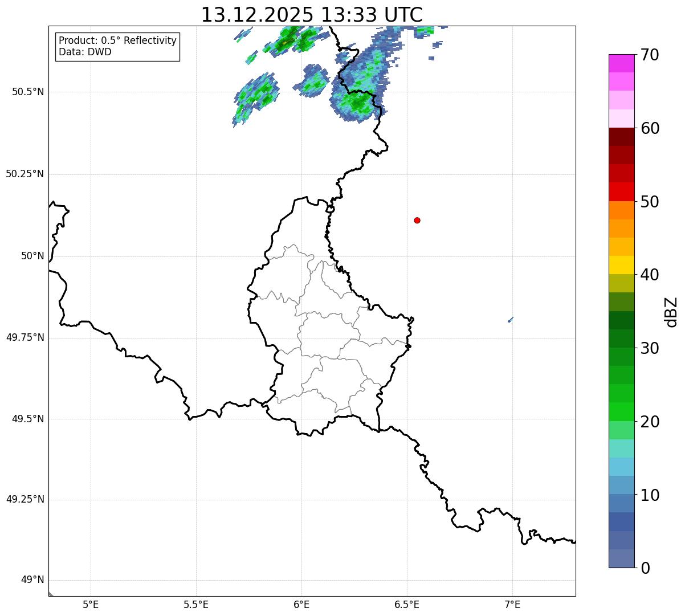This screenshot has height=616, width=685.
Task: Click the red dot marker on the map
Action: tap(417, 221)
